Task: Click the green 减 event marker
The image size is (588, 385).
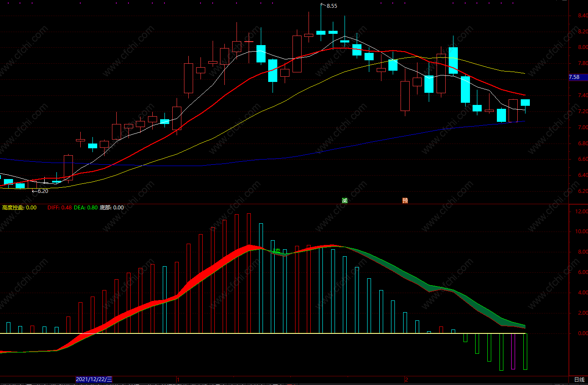Action: coord(345,200)
